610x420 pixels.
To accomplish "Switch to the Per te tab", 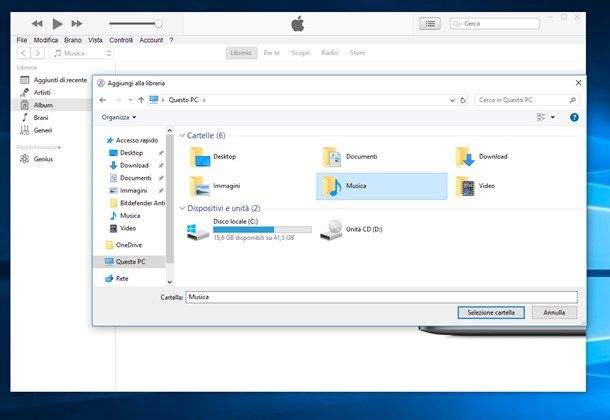I will coord(272,53).
